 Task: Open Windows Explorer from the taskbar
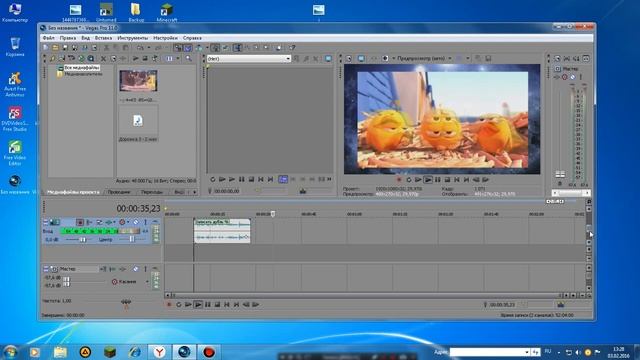(60, 352)
